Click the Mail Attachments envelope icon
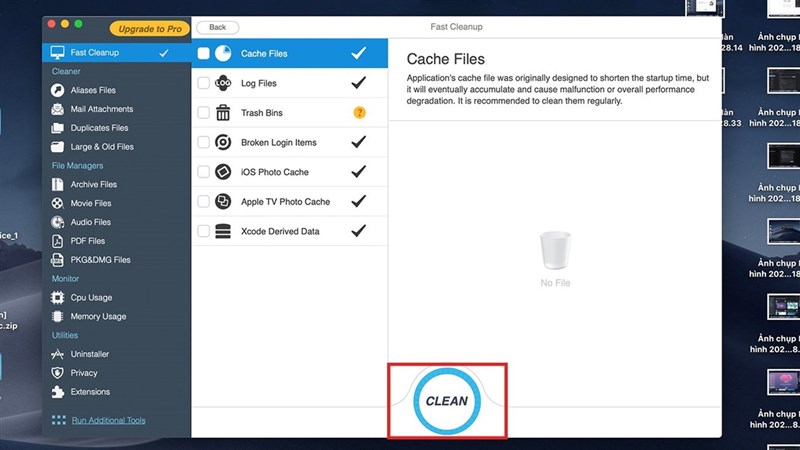 (x=57, y=109)
